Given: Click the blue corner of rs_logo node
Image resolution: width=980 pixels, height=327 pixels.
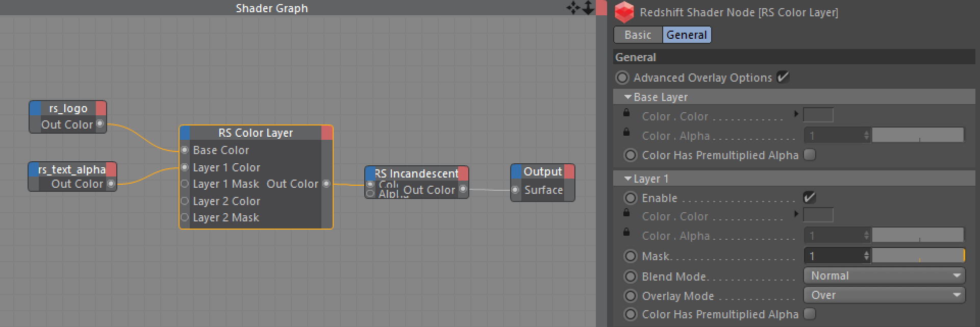Looking at the screenshot, I should 35,108.
